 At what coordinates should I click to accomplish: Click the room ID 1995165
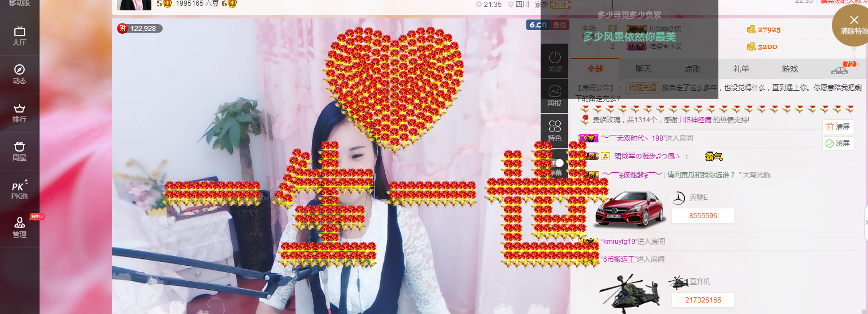tap(189, 3)
